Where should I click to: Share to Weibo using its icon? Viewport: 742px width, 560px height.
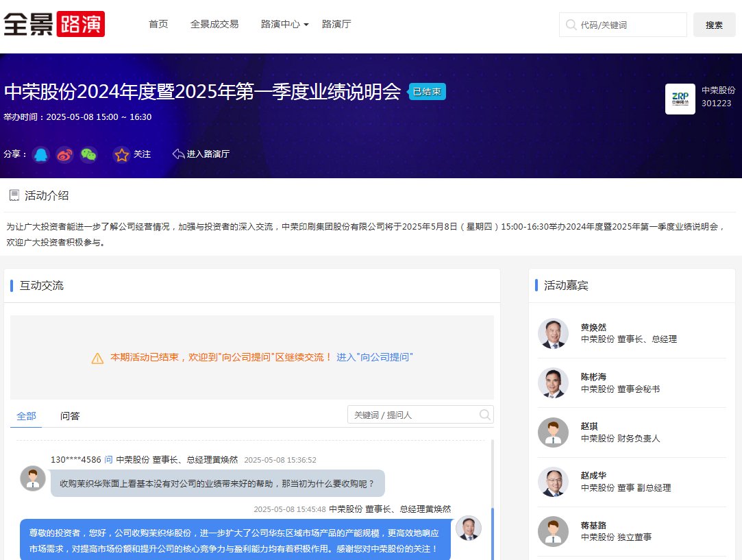(x=64, y=154)
